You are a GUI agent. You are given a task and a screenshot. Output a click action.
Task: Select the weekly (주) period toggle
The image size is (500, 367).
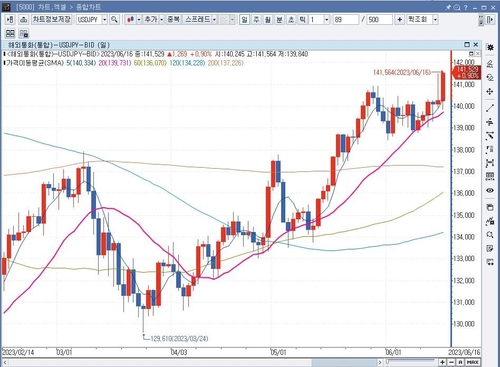pyautogui.click(x=256, y=20)
